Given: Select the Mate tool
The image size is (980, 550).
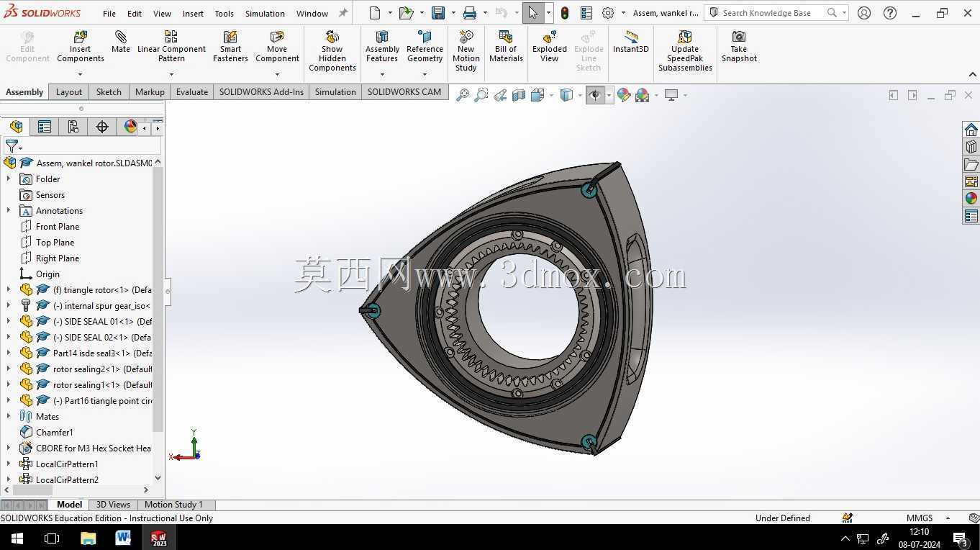Looking at the screenshot, I should point(121,42).
